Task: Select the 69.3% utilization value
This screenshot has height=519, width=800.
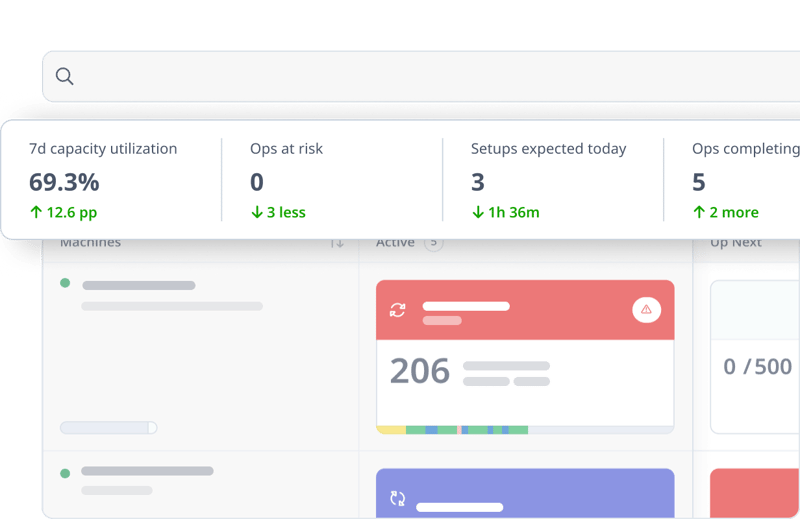Action: [x=64, y=182]
